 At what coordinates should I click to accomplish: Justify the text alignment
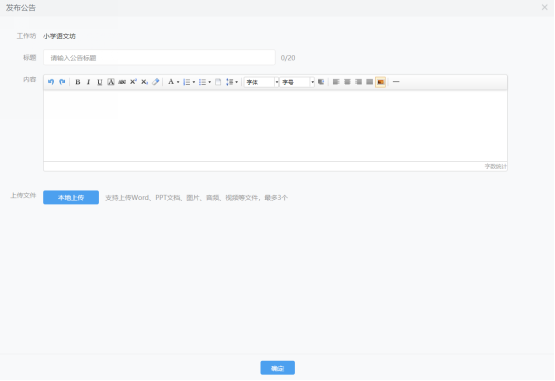[370, 82]
